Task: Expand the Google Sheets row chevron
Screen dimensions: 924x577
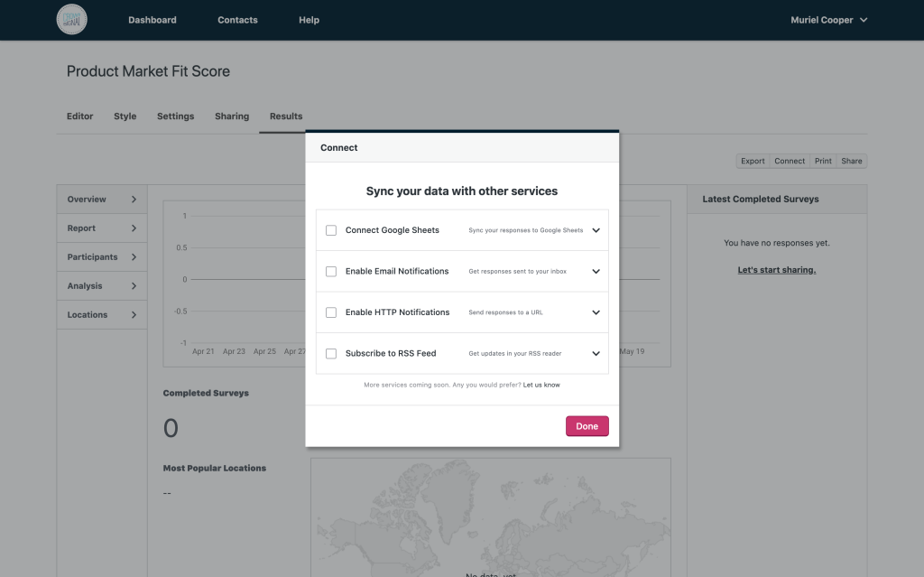Action: tap(596, 230)
